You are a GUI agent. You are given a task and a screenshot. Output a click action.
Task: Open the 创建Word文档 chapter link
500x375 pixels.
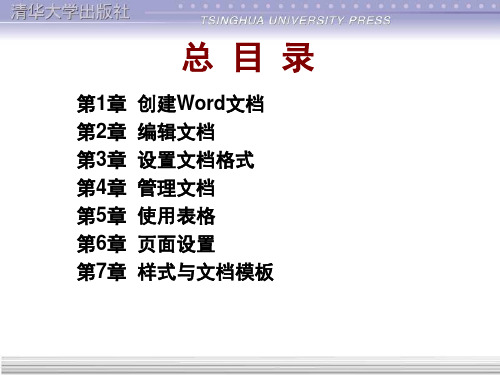pyautogui.click(x=201, y=104)
